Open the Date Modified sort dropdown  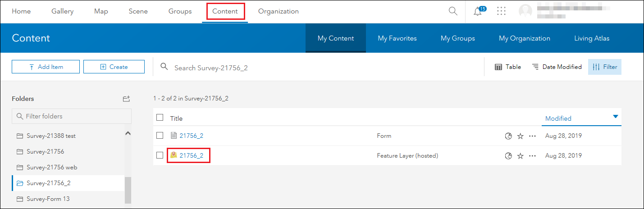click(x=557, y=67)
